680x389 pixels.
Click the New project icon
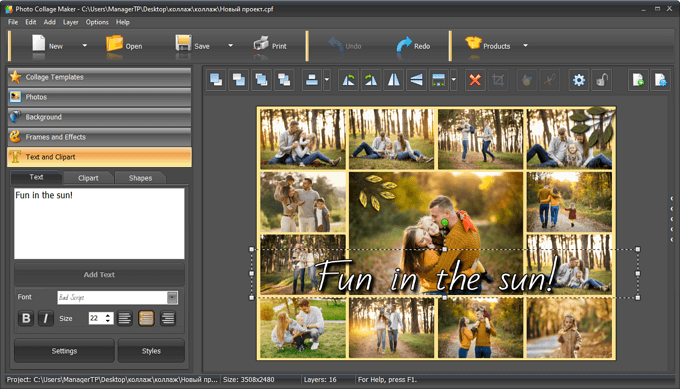[x=39, y=44]
